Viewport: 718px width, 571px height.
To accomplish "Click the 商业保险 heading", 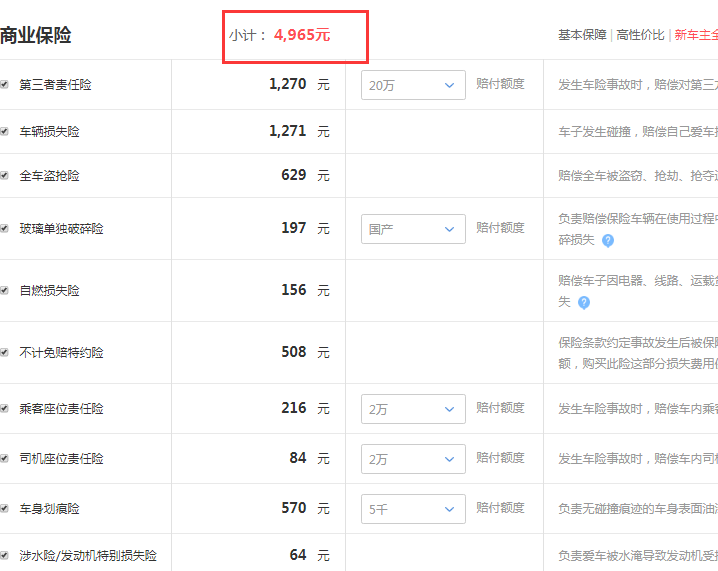I will click(36, 35).
